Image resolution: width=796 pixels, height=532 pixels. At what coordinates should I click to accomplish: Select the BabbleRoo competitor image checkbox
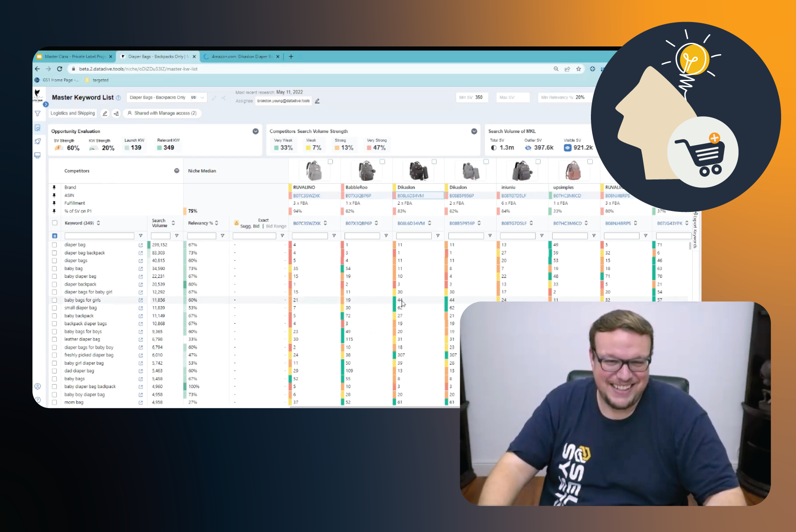[382, 161]
